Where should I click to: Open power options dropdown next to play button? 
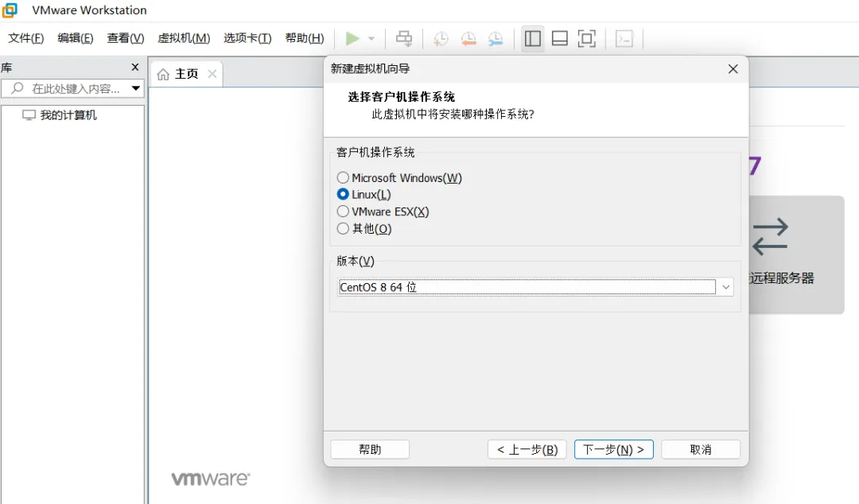click(371, 38)
